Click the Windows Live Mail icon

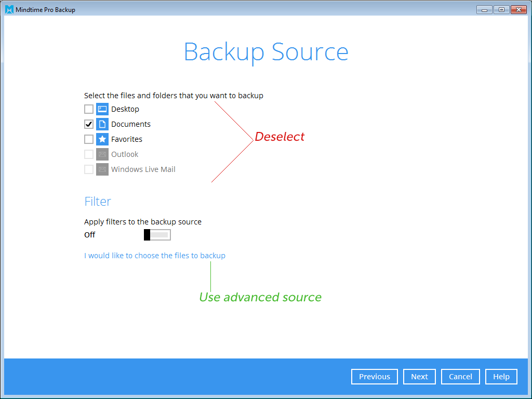(x=102, y=169)
